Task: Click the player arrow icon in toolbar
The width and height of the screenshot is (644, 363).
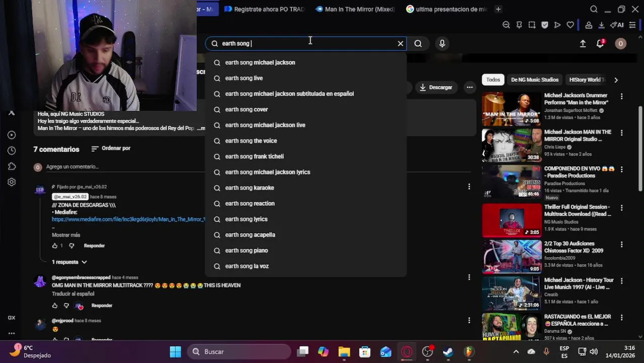Action: (x=557, y=25)
